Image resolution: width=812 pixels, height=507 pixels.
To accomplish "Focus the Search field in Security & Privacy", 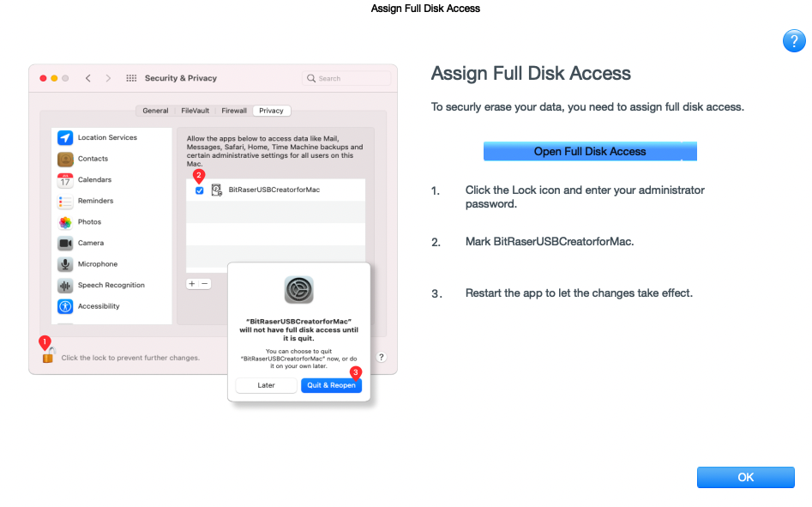I will point(346,78).
